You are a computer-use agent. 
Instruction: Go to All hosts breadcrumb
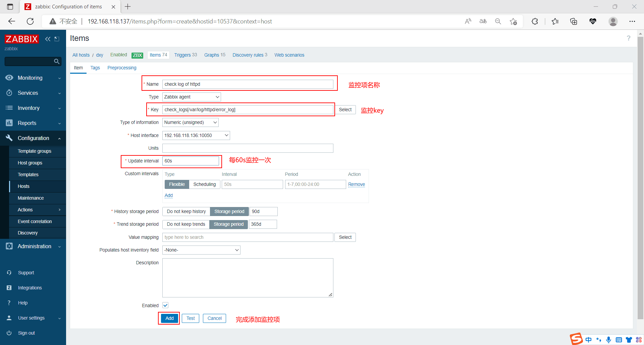(x=81, y=55)
